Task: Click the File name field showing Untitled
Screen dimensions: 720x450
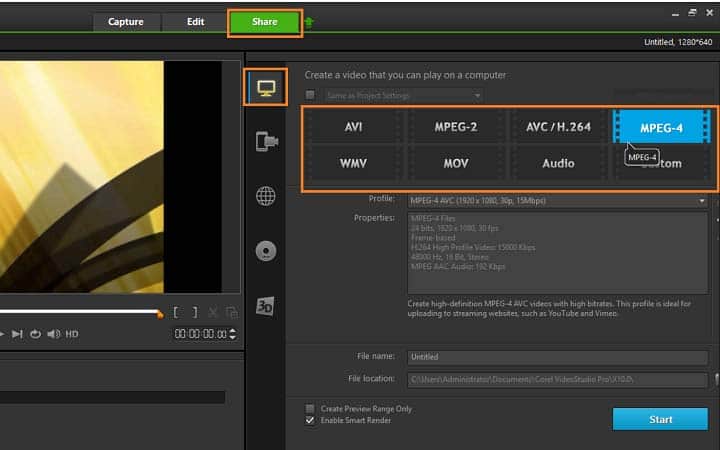Action: (557, 357)
